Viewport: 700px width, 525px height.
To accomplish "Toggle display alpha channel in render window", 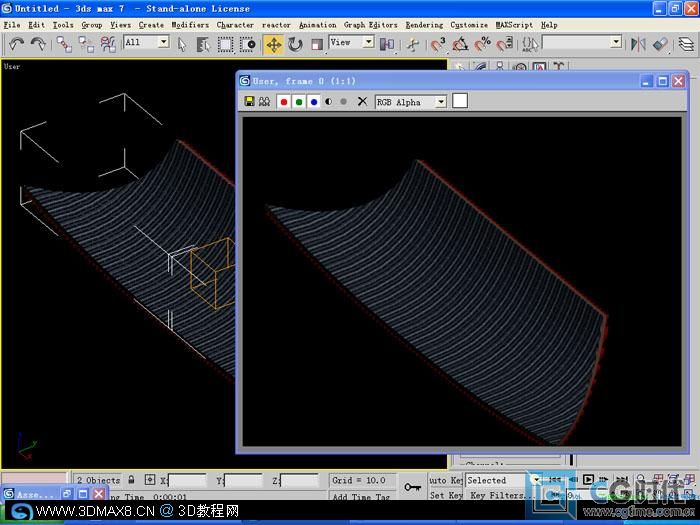I will (x=329, y=102).
